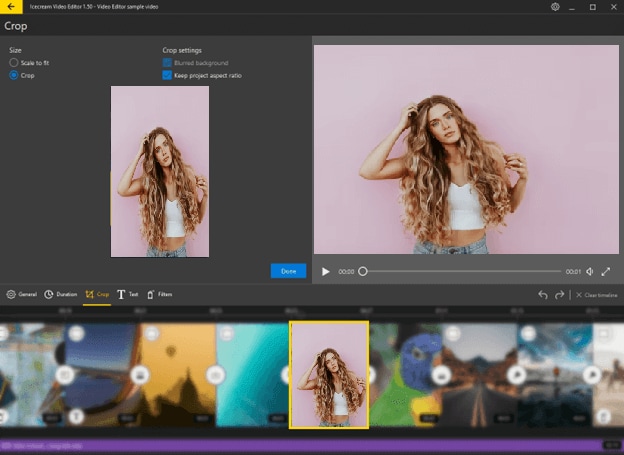Viewport: 624px width, 455px height.
Task: Click the yellow back arrow button
Action: [10, 7]
